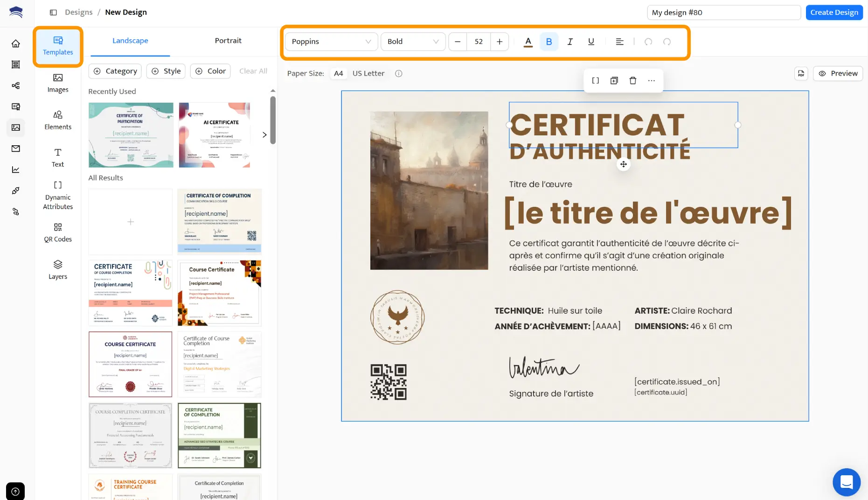Open the Bold font weight dropdown
Viewport: 868px width, 500px height.
coord(413,42)
